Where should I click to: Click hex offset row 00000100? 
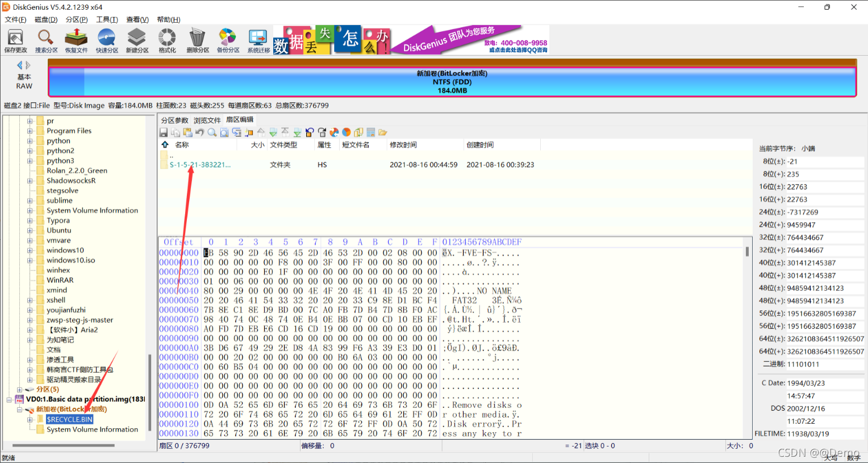[x=179, y=405]
